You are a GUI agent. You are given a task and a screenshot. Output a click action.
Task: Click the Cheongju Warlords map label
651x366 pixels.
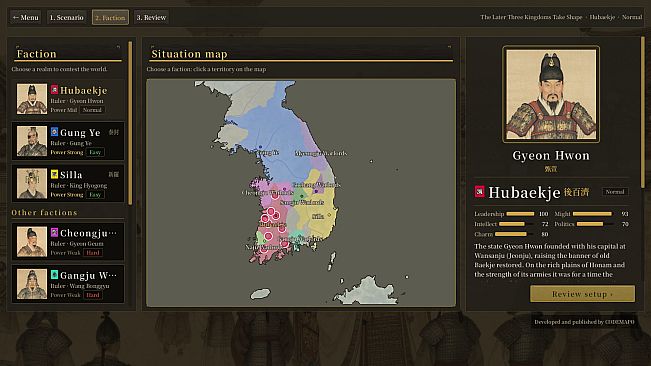coord(268,193)
